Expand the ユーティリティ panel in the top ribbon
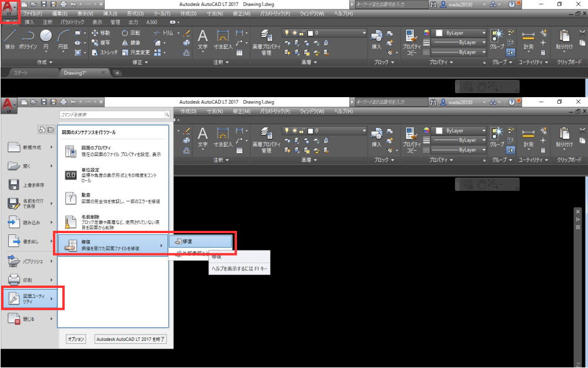Screen dimensions: 588x368 [x=533, y=62]
